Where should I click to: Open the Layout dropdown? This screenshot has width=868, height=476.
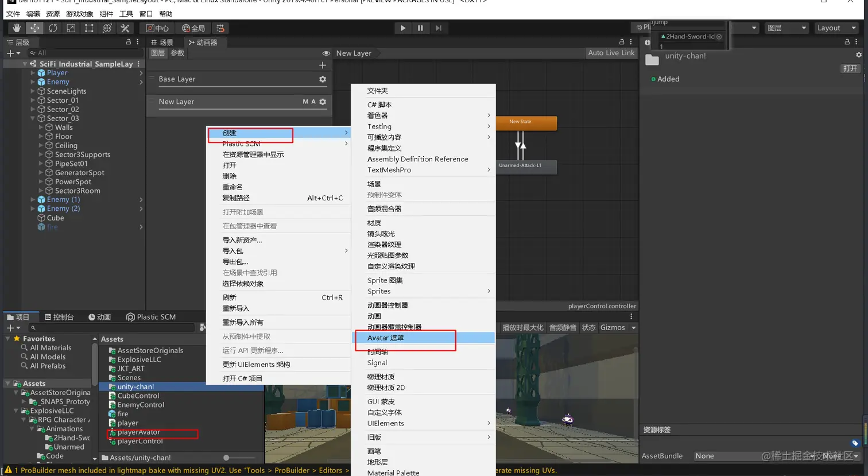836,28
